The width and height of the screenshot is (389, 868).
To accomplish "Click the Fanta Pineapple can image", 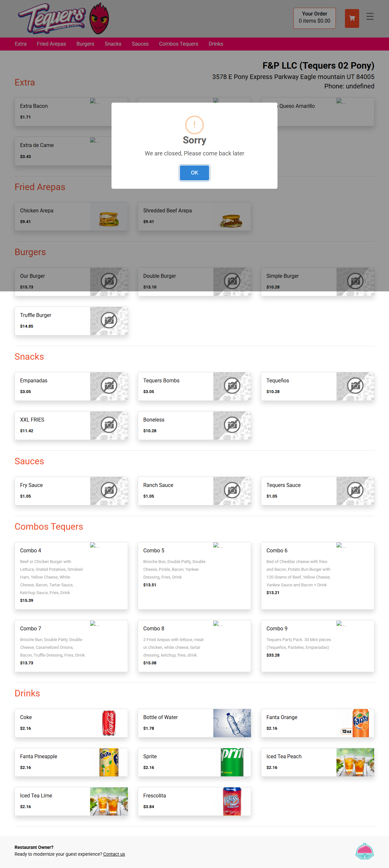I will [x=109, y=762].
